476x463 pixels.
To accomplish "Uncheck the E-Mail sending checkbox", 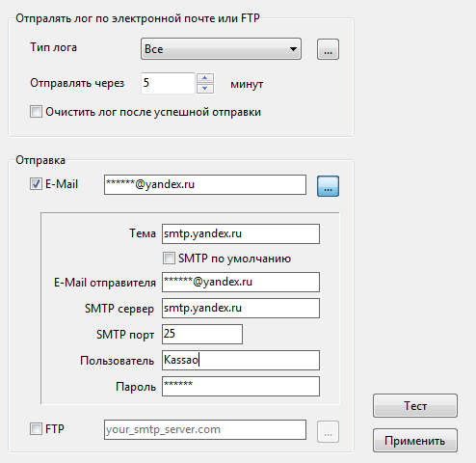I will pos(36,184).
